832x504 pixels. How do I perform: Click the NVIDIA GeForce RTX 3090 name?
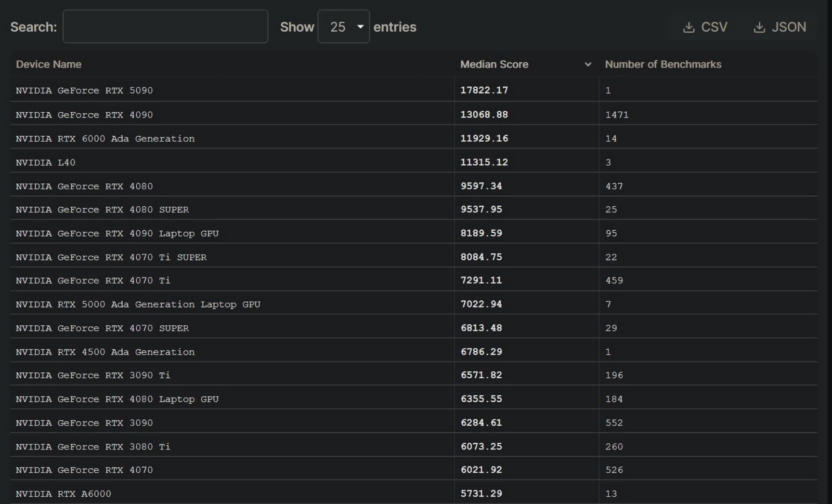click(84, 423)
